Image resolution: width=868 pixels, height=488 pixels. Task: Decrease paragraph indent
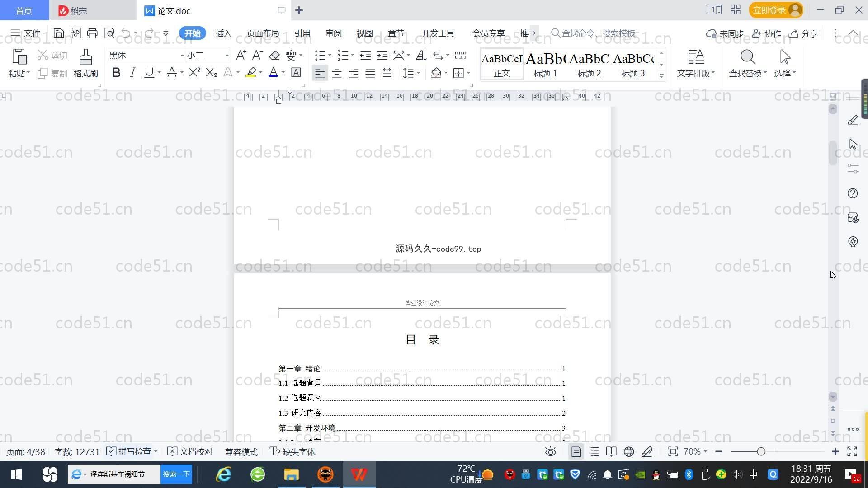365,55
